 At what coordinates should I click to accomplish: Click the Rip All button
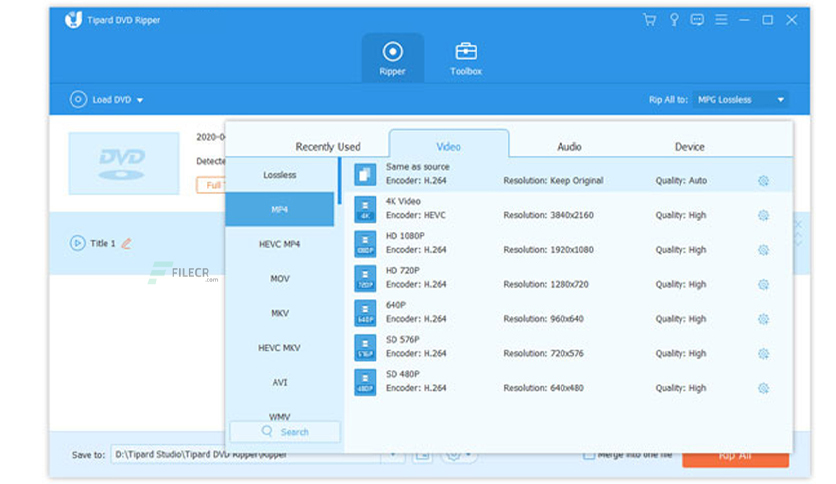(x=735, y=457)
